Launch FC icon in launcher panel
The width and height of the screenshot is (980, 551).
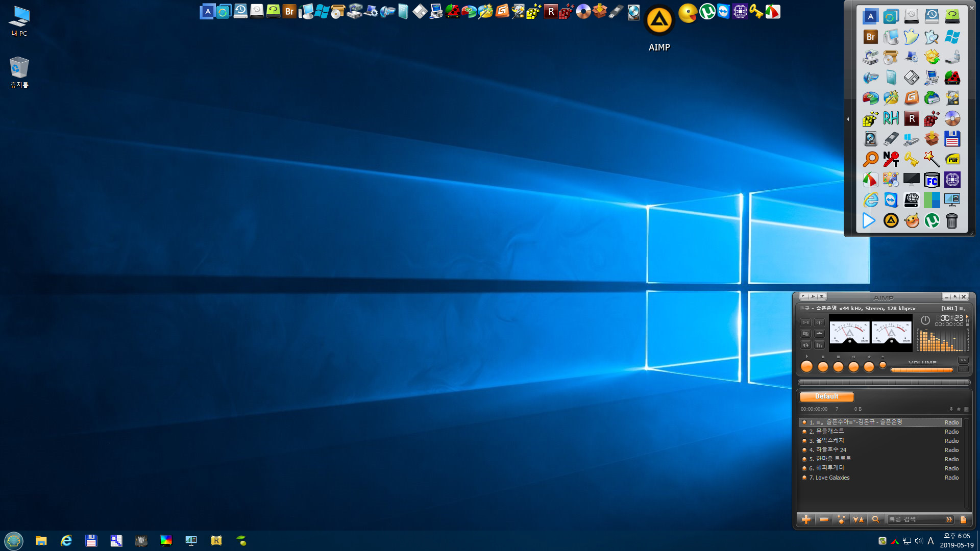[x=932, y=180]
